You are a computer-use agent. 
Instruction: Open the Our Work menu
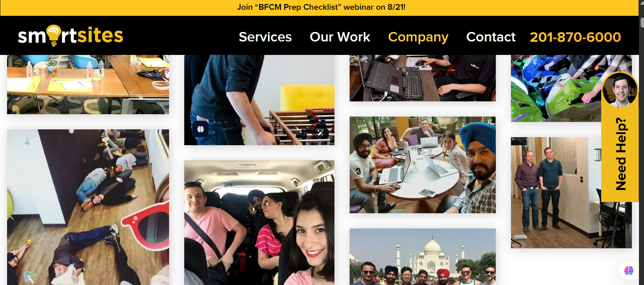click(340, 37)
